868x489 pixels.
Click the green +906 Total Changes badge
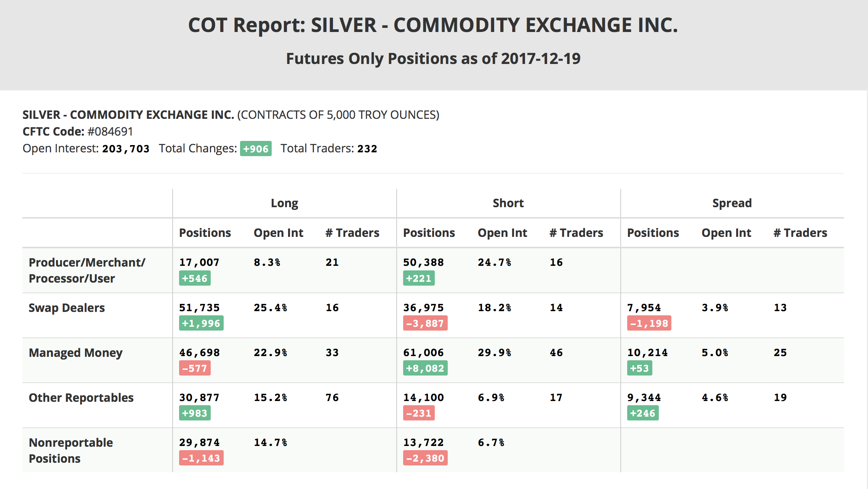click(x=256, y=149)
